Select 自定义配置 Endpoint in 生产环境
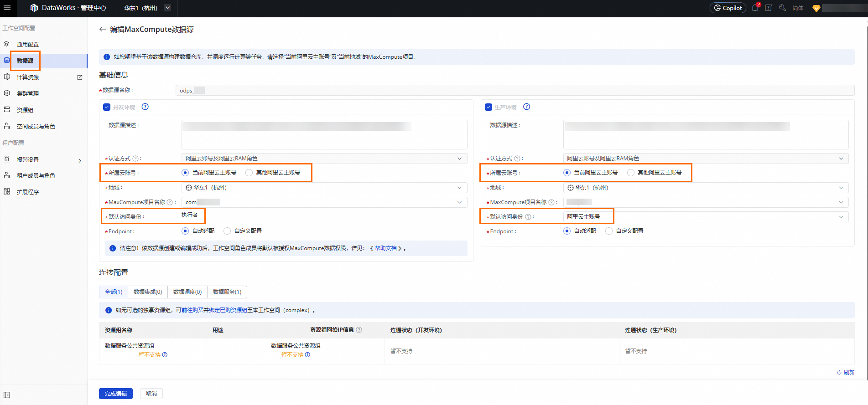 (x=608, y=231)
